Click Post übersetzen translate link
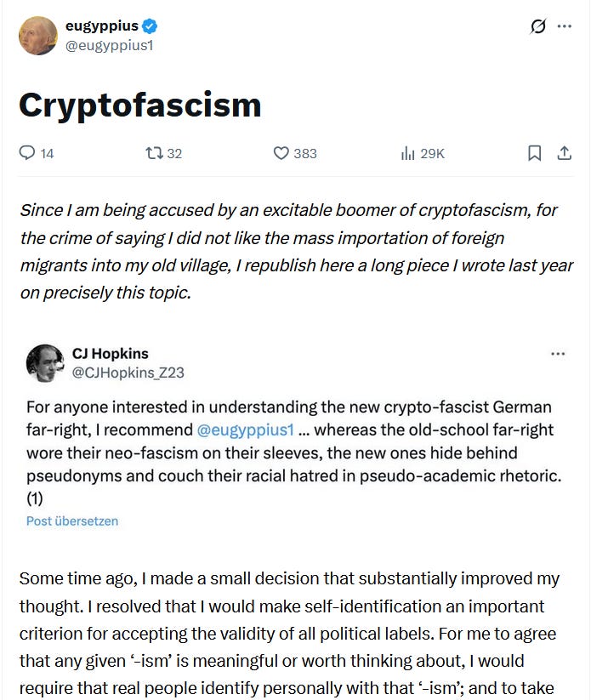 [72, 521]
